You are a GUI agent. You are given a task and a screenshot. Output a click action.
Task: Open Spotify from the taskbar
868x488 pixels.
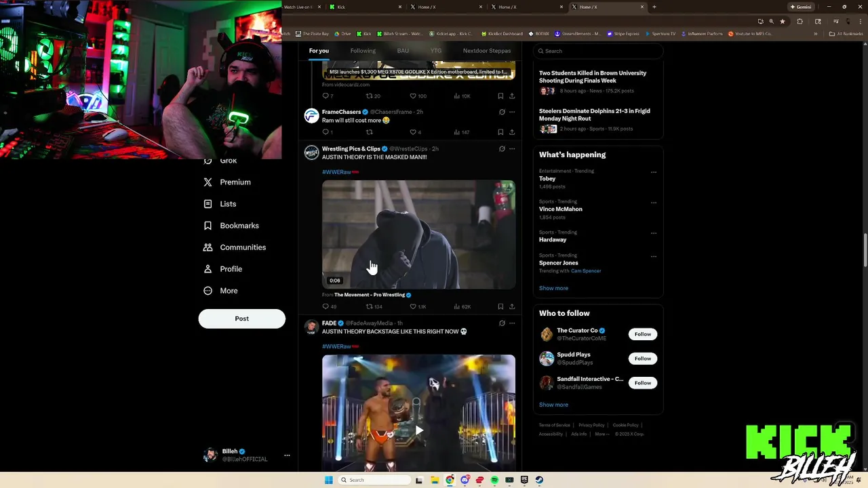(494, 480)
